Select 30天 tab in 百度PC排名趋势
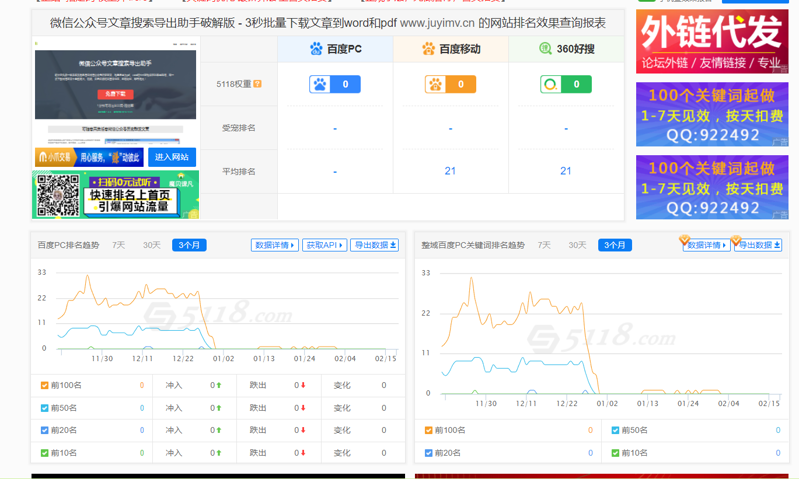Image resolution: width=799 pixels, height=479 pixels. [x=152, y=245]
